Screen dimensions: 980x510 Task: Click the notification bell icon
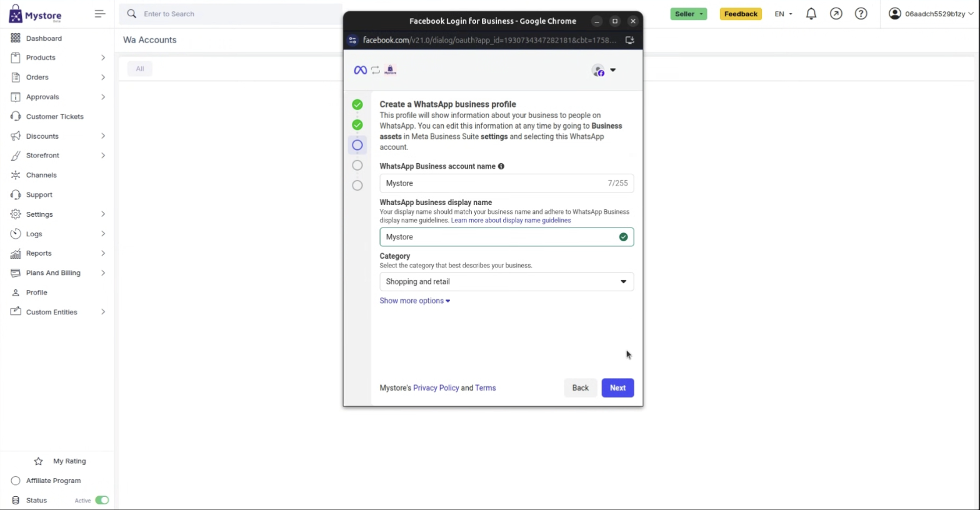pos(811,14)
